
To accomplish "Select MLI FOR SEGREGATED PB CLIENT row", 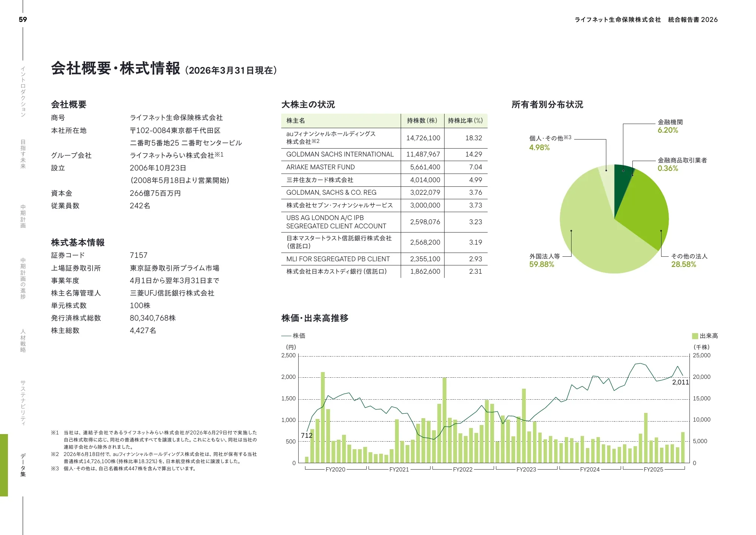I will tap(384, 259).
